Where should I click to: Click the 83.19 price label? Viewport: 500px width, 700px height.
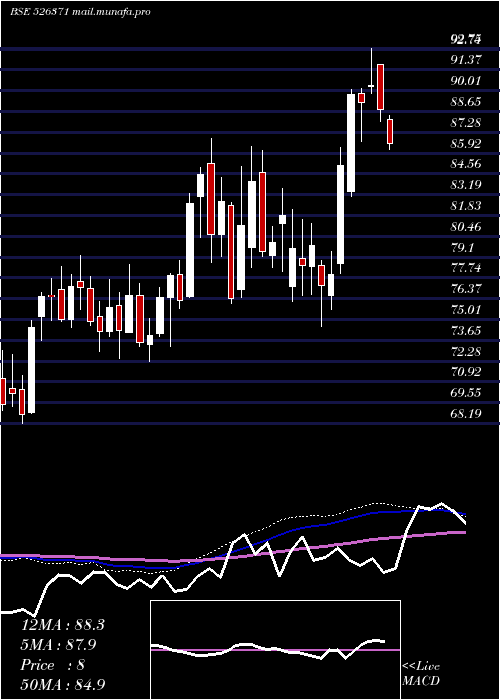point(466,184)
